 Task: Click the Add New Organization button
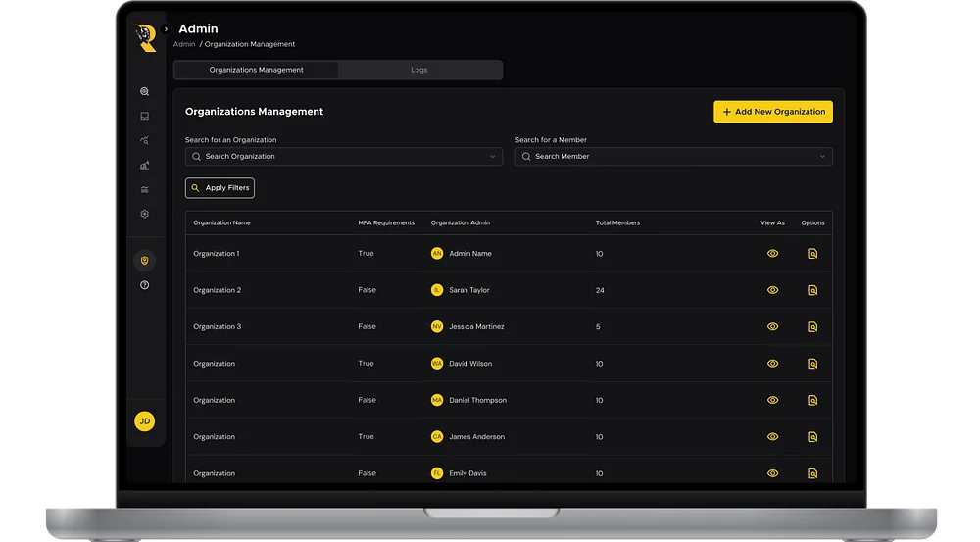point(773,112)
